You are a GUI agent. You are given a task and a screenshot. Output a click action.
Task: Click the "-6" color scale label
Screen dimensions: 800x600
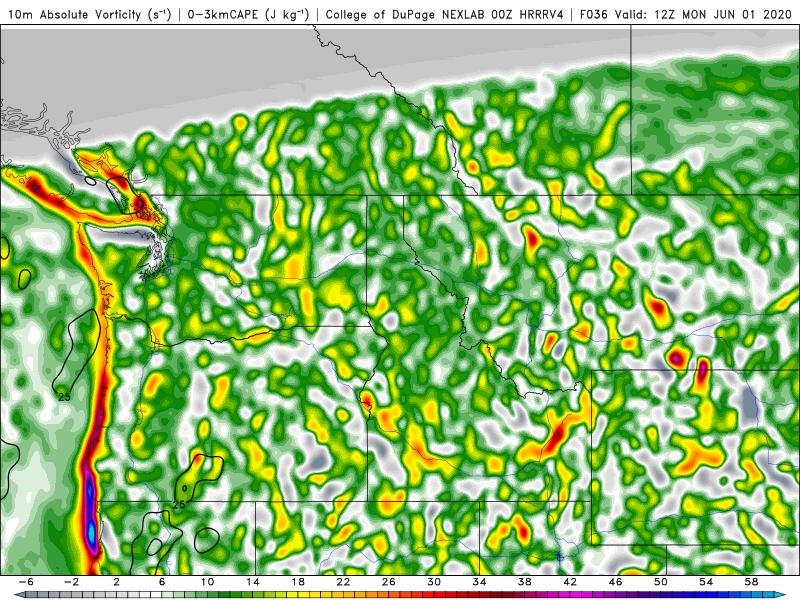pos(27,582)
